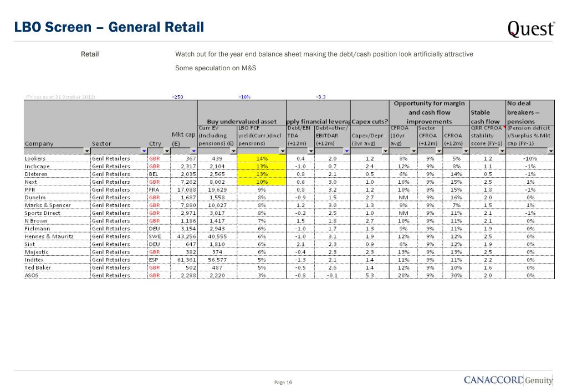Select the Majestic company cell
This screenshot has width=567, height=392.
click(x=57, y=252)
